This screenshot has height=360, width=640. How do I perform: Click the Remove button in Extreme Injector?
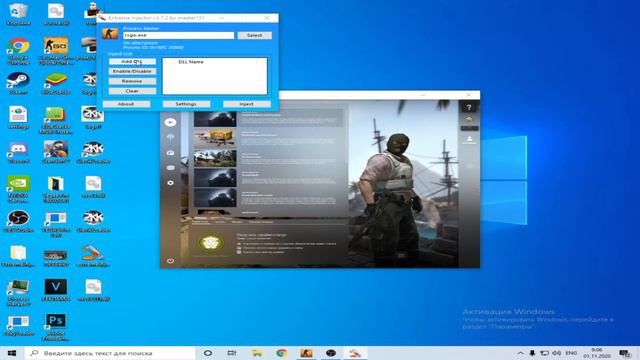pyautogui.click(x=132, y=81)
